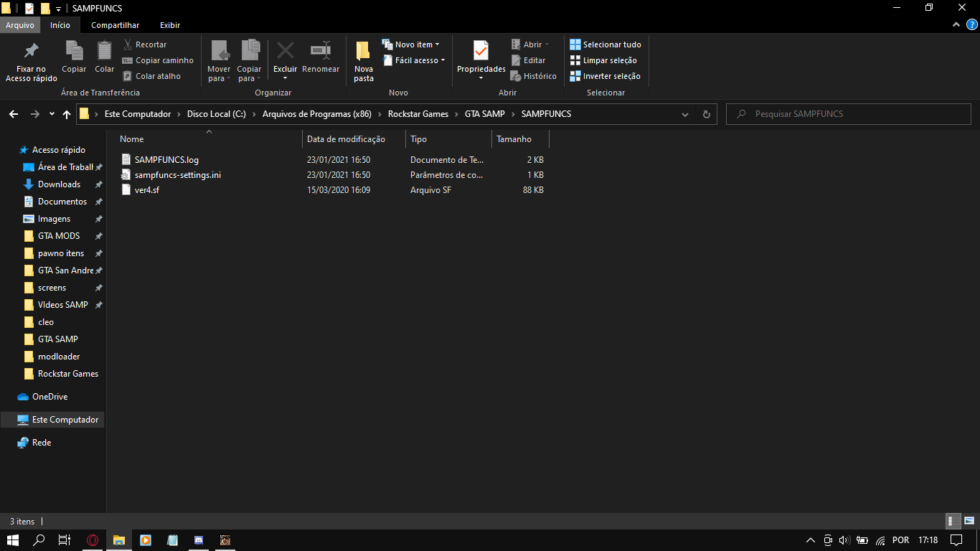Click the Renomear rename button

321,57
